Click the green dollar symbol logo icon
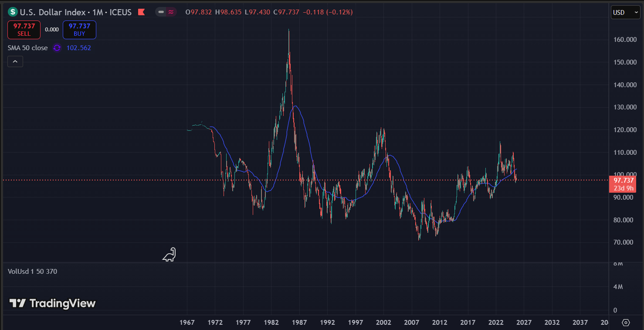644x330 pixels. pyautogui.click(x=13, y=12)
